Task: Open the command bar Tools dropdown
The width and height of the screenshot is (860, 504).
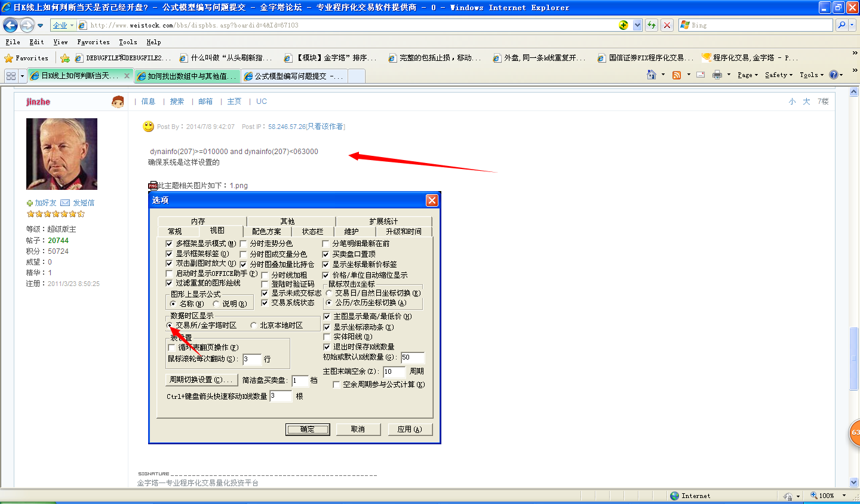Action: [811, 75]
